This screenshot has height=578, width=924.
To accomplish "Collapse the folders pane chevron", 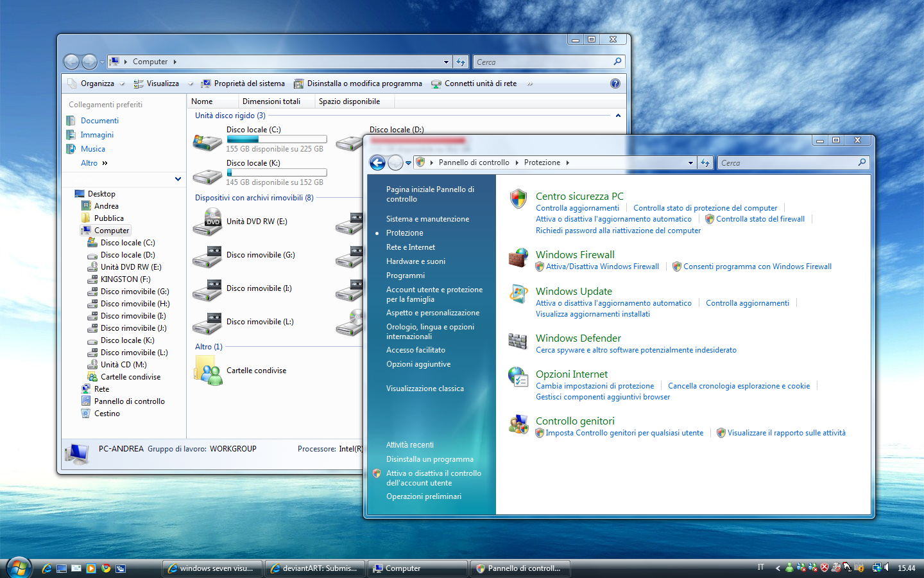I will [178, 179].
